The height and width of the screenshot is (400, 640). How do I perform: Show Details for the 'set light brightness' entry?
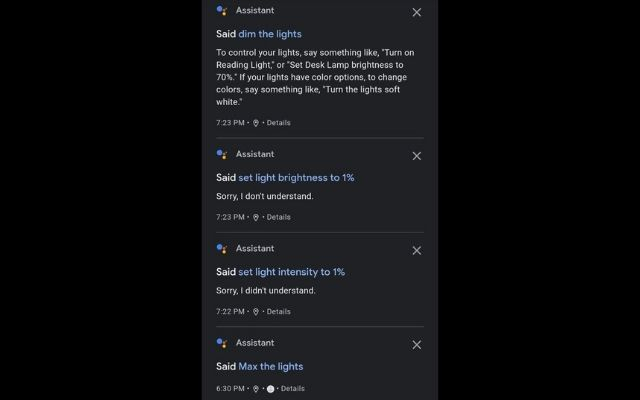tap(278, 217)
